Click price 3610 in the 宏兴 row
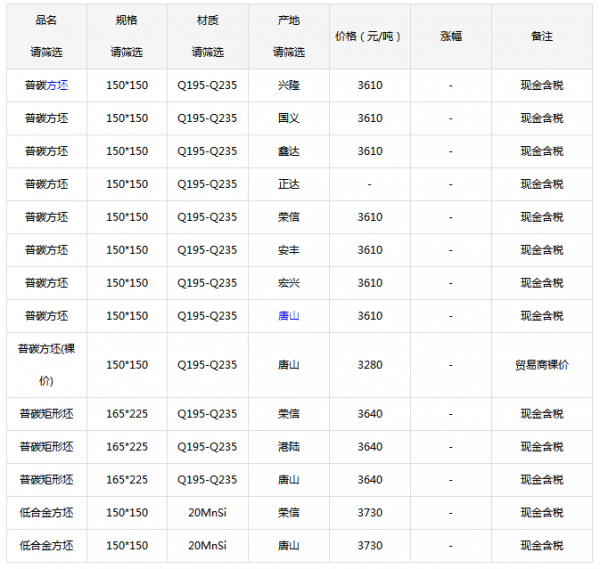 point(370,283)
